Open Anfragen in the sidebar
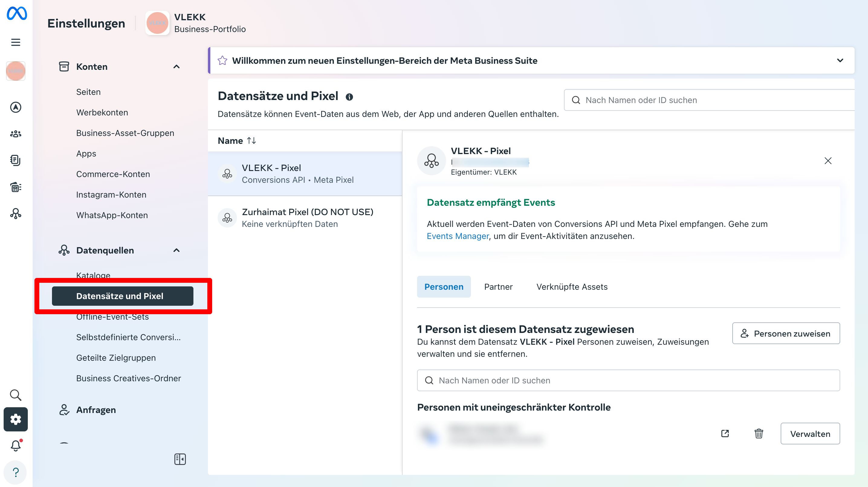Screen dimensions: 868x487 [96, 410]
